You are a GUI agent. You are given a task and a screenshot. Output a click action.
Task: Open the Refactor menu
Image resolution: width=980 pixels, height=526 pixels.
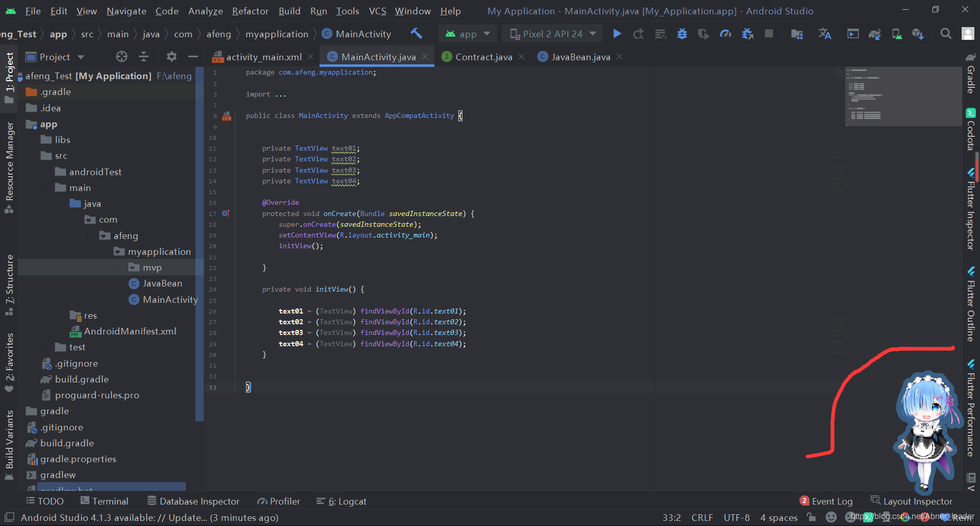[x=250, y=11]
